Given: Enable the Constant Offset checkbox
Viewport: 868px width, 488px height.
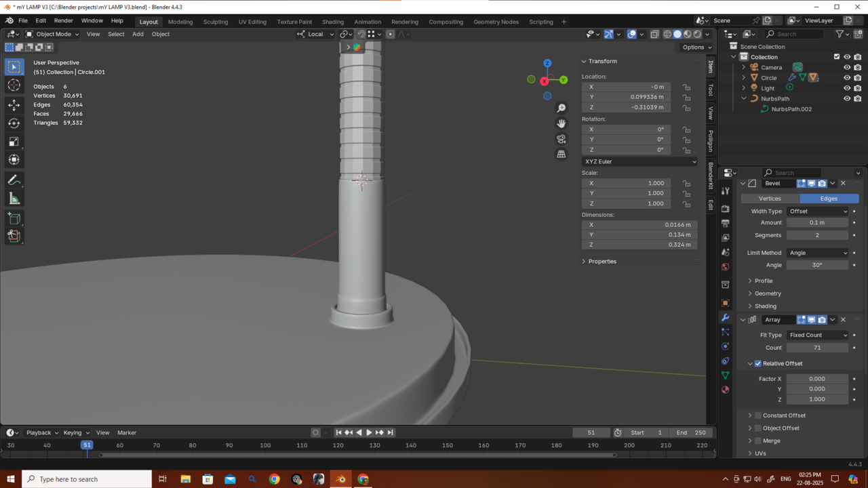Looking at the screenshot, I should click(x=757, y=415).
